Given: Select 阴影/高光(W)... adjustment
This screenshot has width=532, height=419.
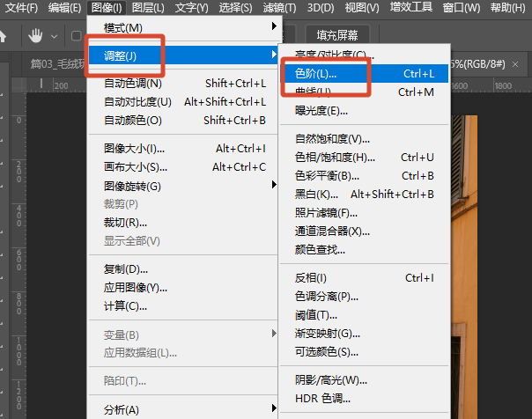Looking at the screenshot, I should [365, 380].
